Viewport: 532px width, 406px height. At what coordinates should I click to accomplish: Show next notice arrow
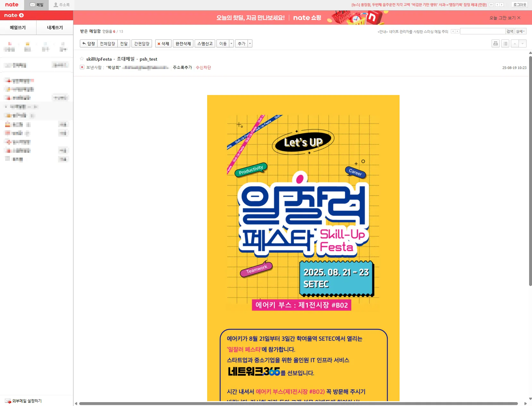coord(457,31)
